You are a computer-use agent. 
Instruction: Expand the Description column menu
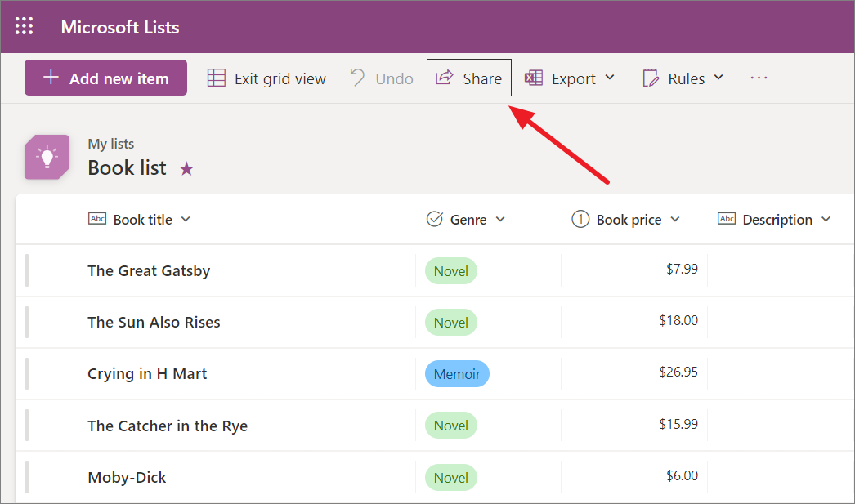pos(828,219)
